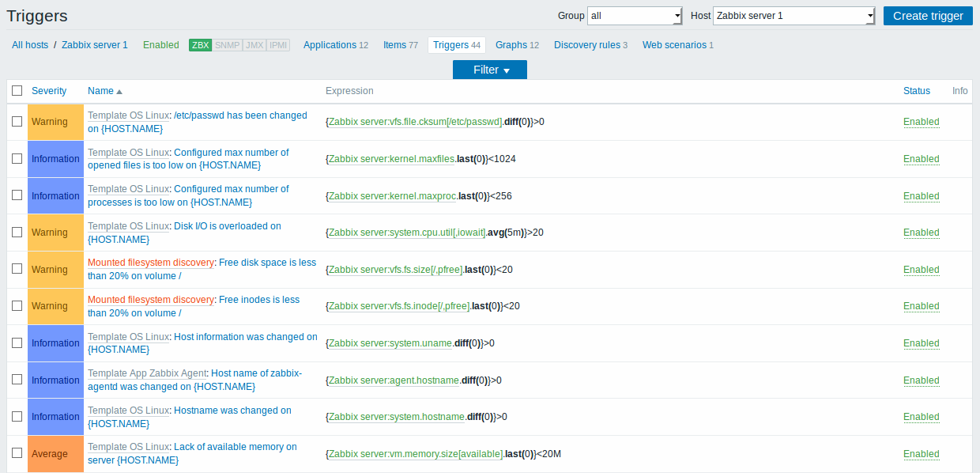
Task: Tick checkbox for Free inodes trigger
Action: point(17,306)
